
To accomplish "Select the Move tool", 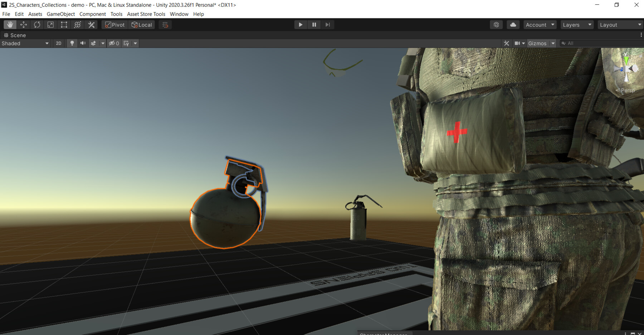I will point(24,25).
